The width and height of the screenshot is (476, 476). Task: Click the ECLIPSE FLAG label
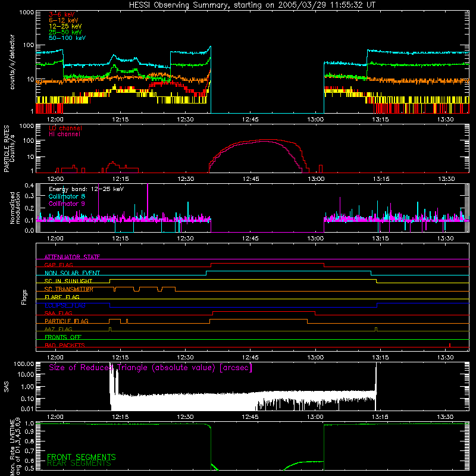[65, 305]
